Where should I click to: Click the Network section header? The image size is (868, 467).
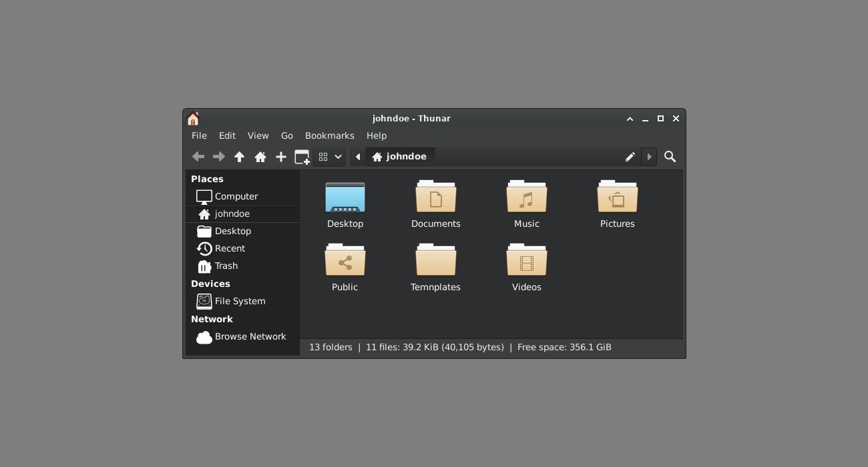[212, 319]
